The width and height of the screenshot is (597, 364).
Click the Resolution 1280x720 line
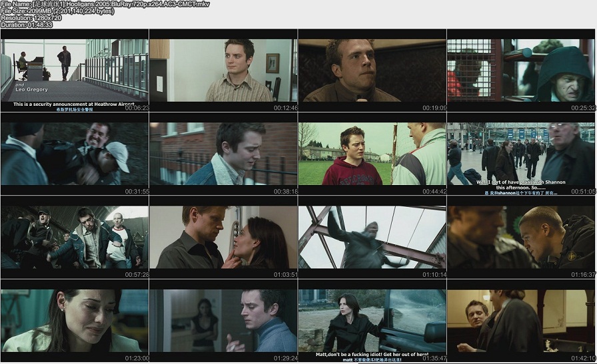[x=31, y=18]
